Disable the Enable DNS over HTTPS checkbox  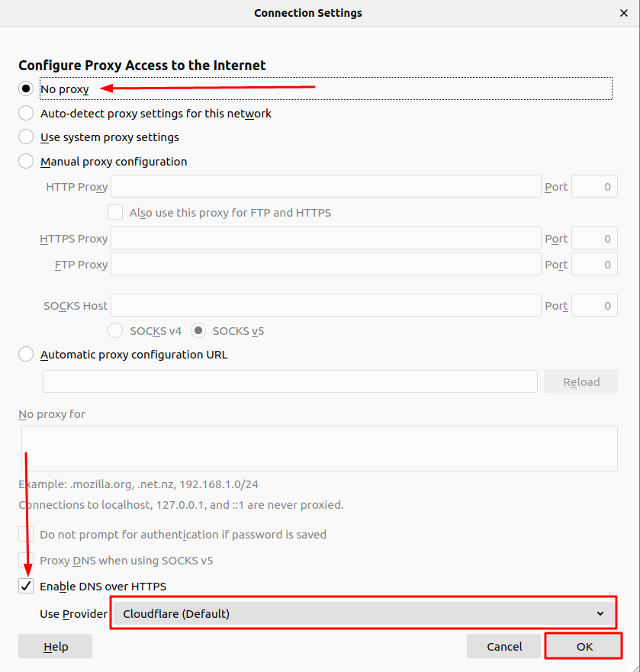coord(27,586)
